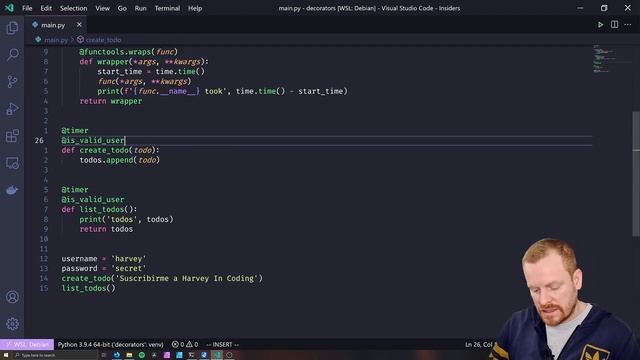640x360 pixels.
Task: Click the 'return wrapper' line
Action: pos(111,101)
